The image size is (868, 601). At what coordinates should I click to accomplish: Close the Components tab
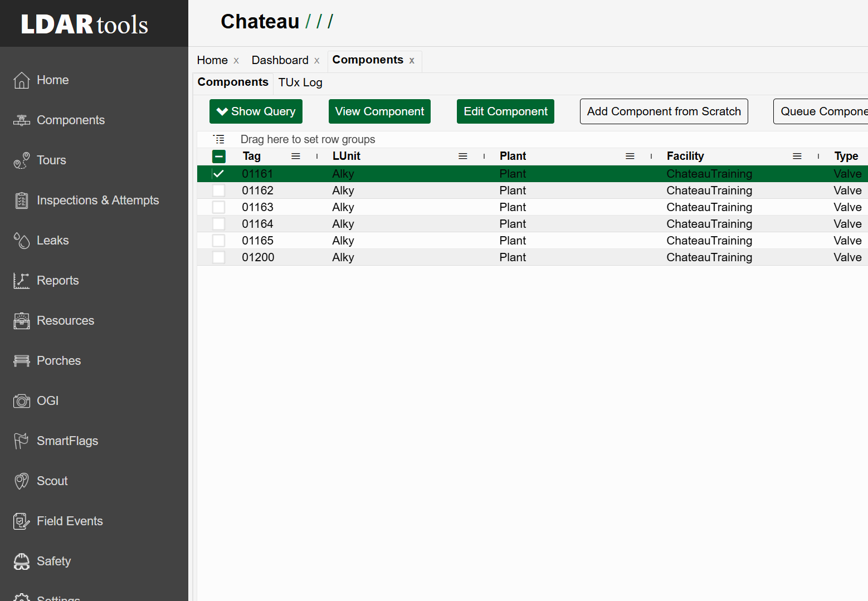pyautogui.click(x=412, y=61)
